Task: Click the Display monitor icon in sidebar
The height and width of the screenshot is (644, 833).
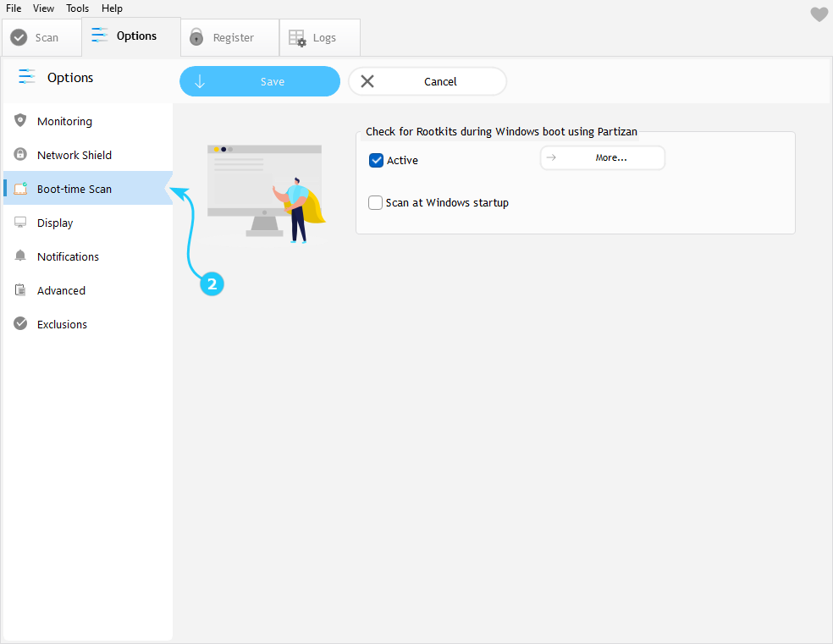Action: pos(20,223)
